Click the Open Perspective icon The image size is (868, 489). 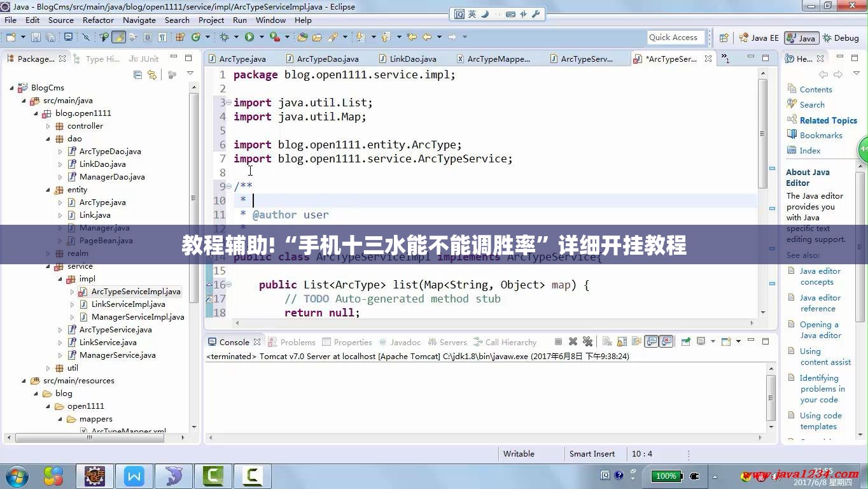tap(724, 38)
